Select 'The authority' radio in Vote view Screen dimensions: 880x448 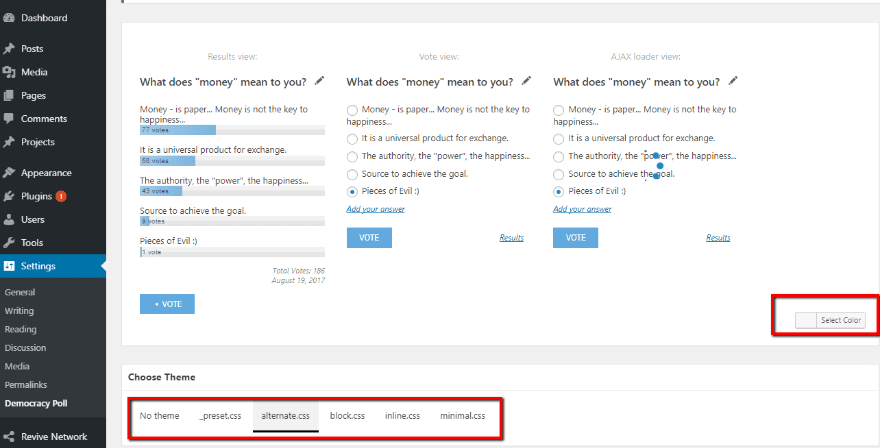click(352, 157)
